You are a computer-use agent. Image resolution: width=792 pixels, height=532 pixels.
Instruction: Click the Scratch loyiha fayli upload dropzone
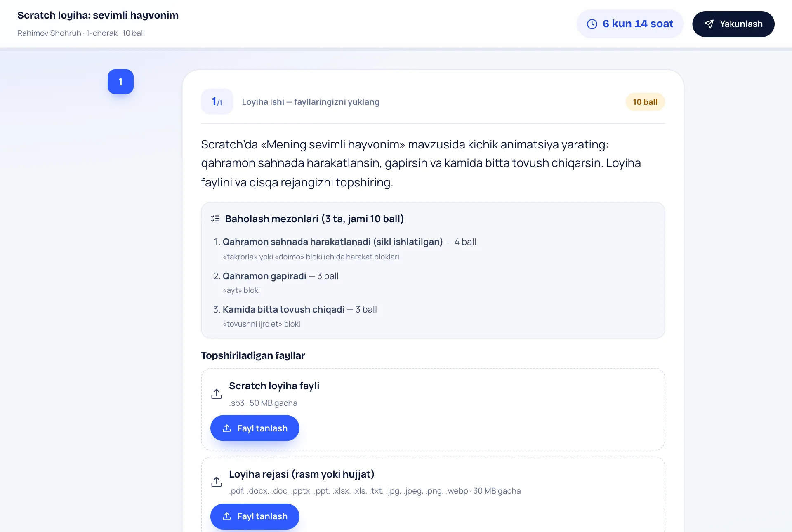click(433, 409)
